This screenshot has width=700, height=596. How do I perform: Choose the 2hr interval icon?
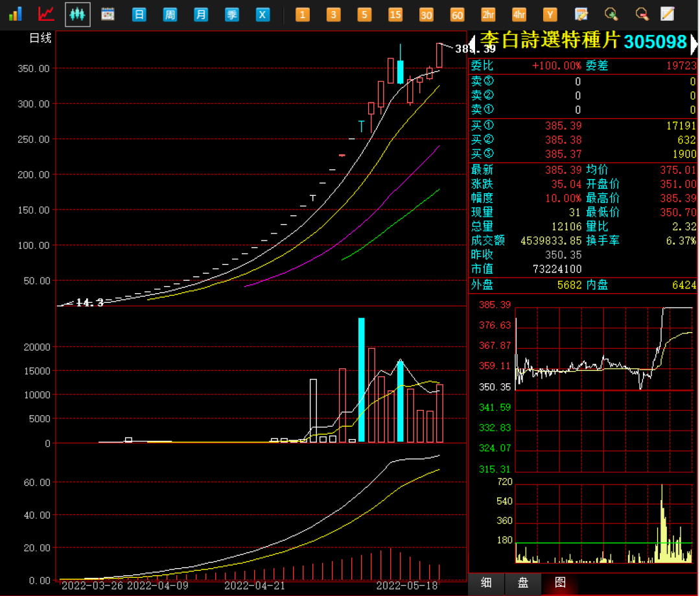488,15
